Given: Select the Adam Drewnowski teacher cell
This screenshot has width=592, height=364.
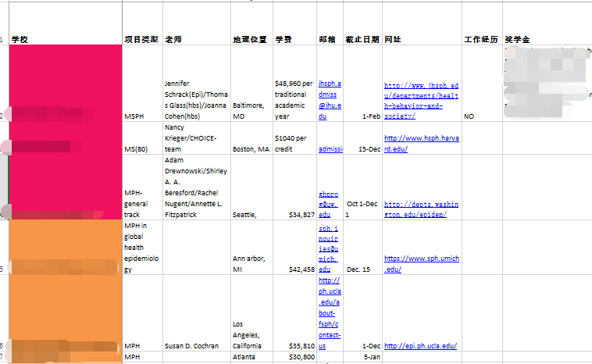Looking at the screenshot, I should [197, 187].
